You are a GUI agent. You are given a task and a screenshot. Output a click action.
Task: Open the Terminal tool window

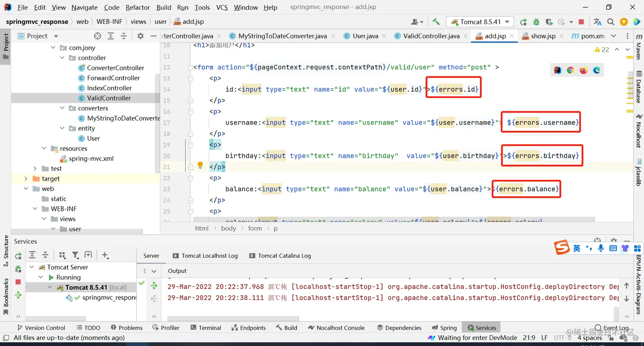[206, 328]
